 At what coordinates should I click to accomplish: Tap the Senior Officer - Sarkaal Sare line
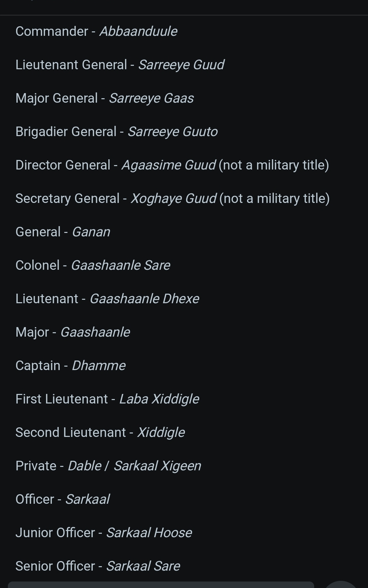click(x=98, y=566)
